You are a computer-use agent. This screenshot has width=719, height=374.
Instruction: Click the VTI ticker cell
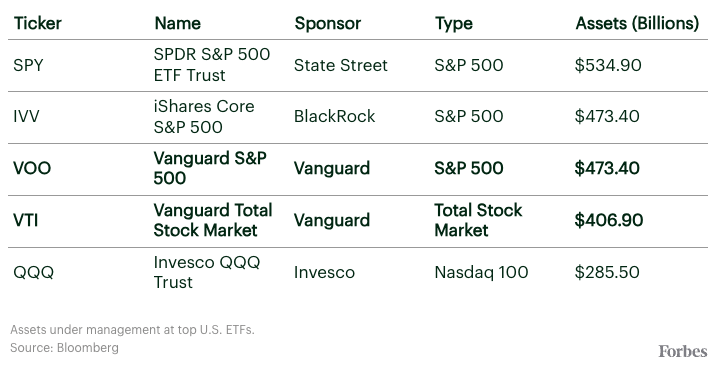26,220
